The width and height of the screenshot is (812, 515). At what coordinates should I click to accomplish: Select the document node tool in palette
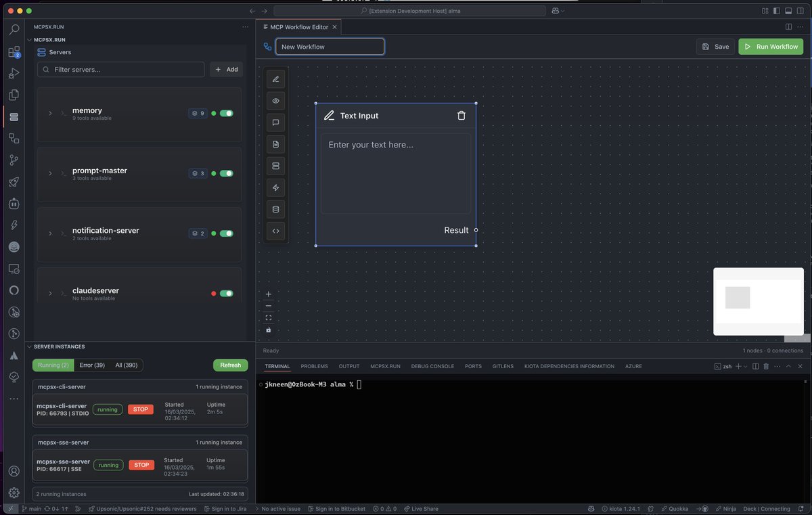275,144
